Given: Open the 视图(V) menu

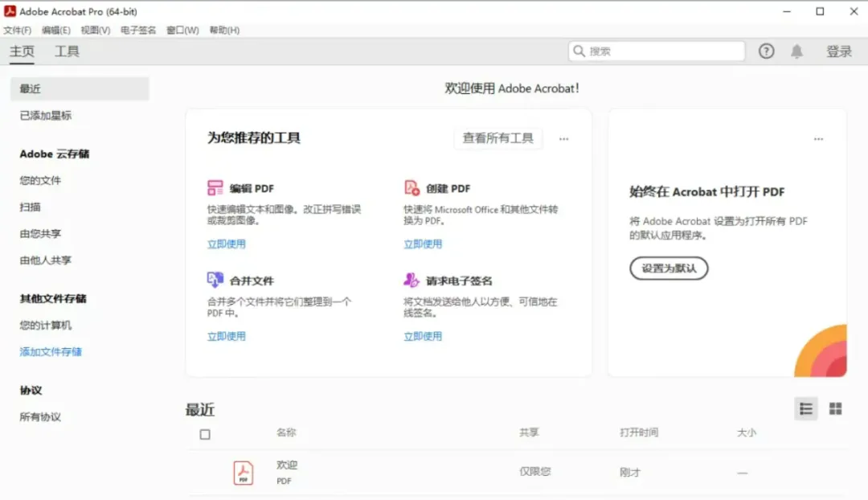Looking at the screenshot, I should pyautogui.click(x=95, y=31).
